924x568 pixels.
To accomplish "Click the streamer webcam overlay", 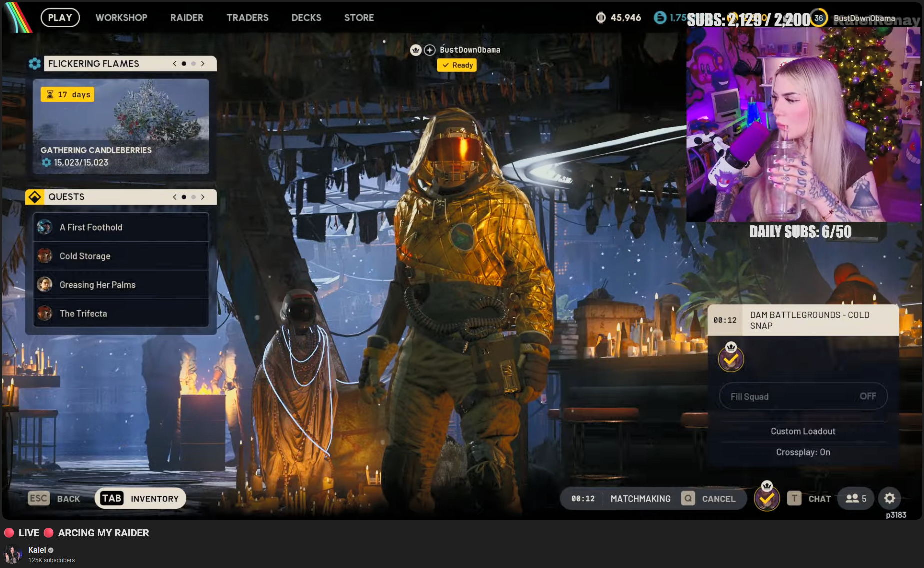I will click(803, 125).
